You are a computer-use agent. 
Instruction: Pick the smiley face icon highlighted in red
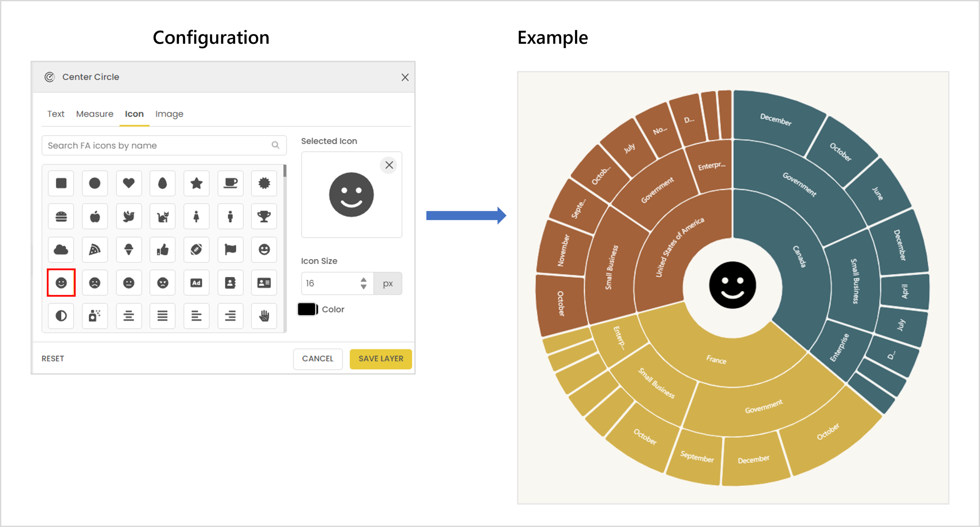[x=61, y=283]
